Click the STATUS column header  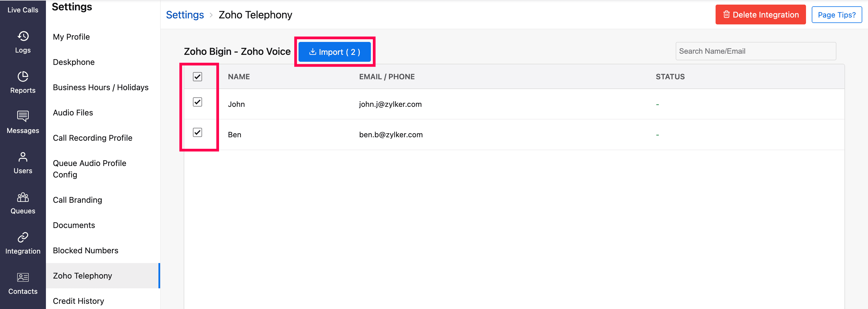coord(670,76)
